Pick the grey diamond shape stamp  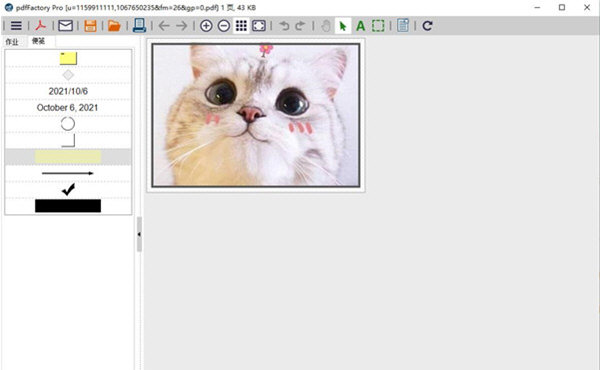(68, 75)
